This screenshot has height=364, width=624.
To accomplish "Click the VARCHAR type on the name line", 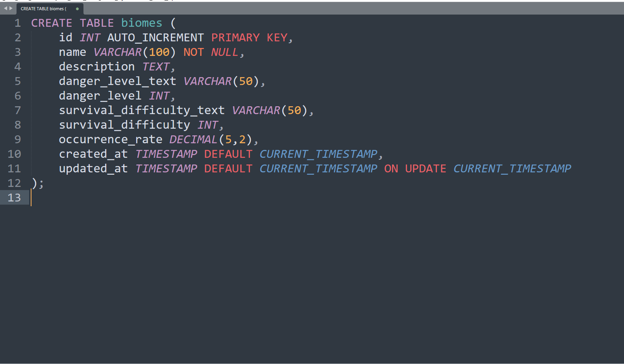I will point(118,52).
